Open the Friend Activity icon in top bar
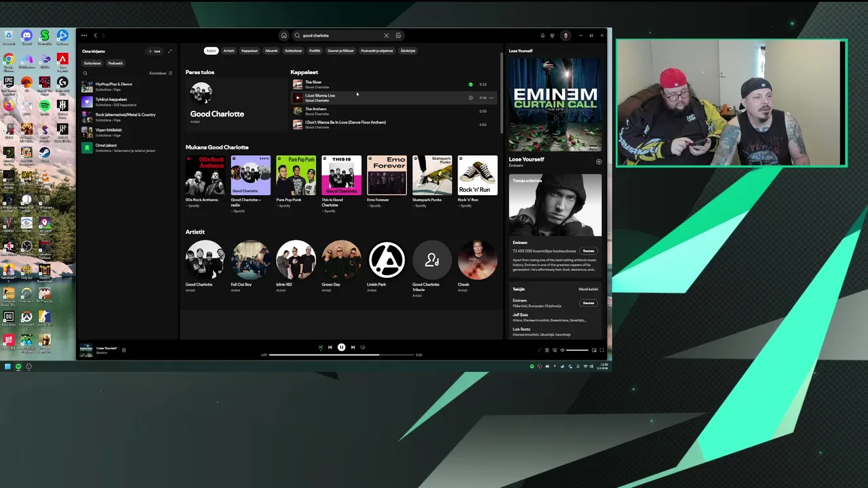 click(552, 35)
